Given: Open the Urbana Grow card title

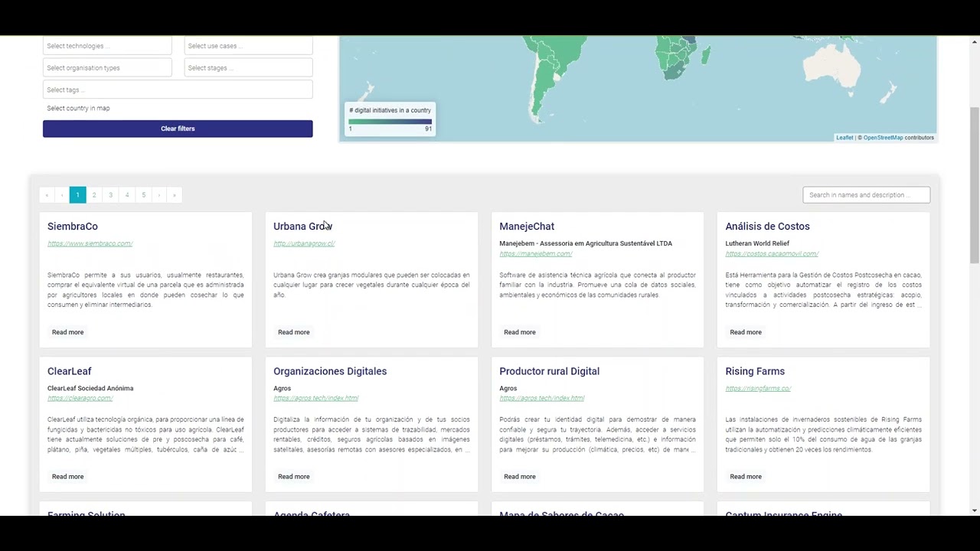Looking at the screenshot, I should 302,227.
